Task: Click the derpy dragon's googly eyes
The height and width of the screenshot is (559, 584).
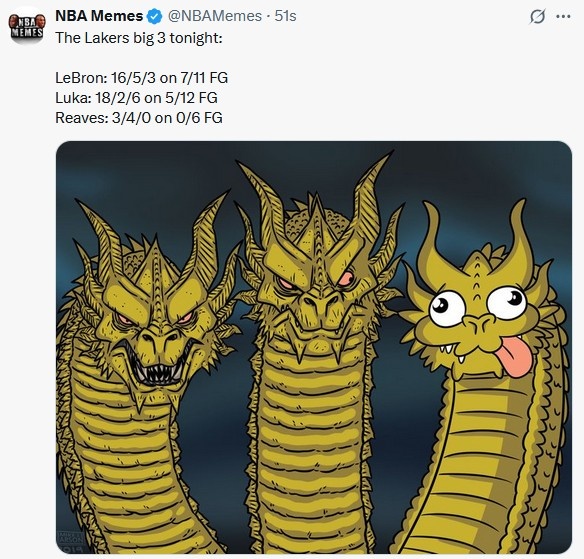Action: [x=479, y=302]
